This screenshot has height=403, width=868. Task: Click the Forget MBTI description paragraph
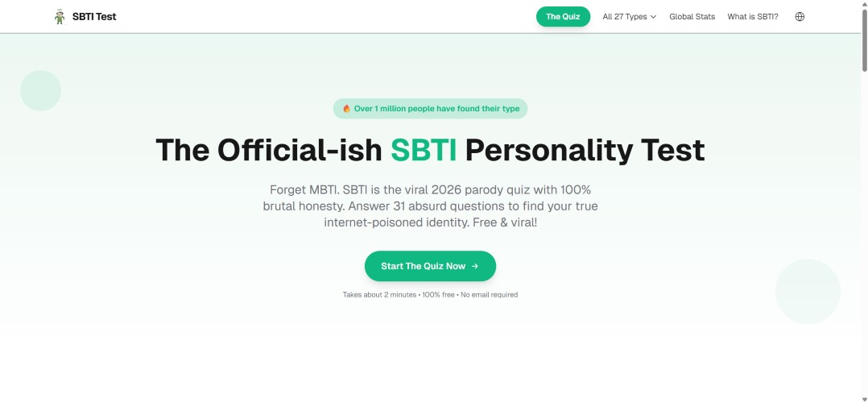tap(430, 206)
